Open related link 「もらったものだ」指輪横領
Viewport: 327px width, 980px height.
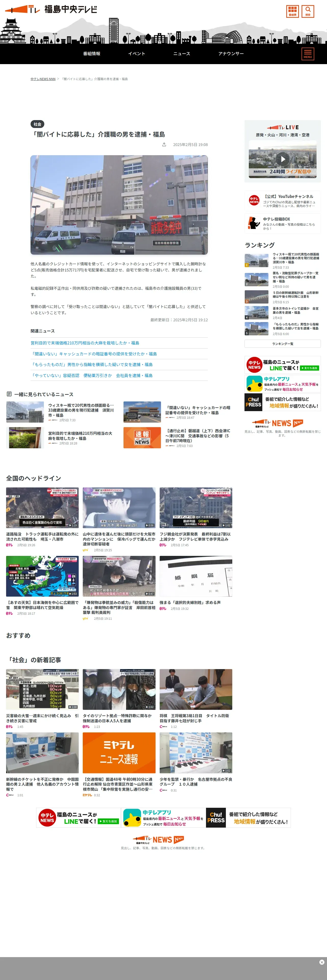91,365
